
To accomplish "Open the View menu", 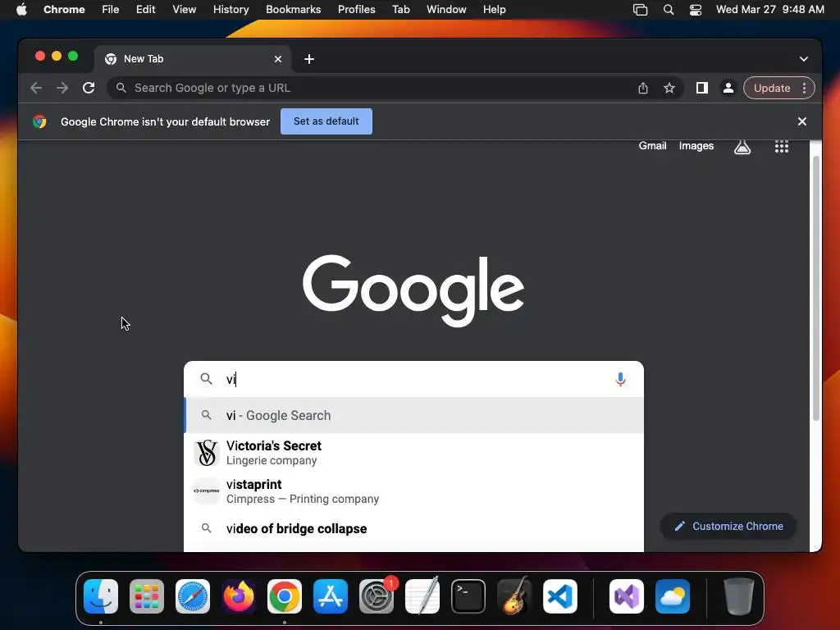I will 184,10.
